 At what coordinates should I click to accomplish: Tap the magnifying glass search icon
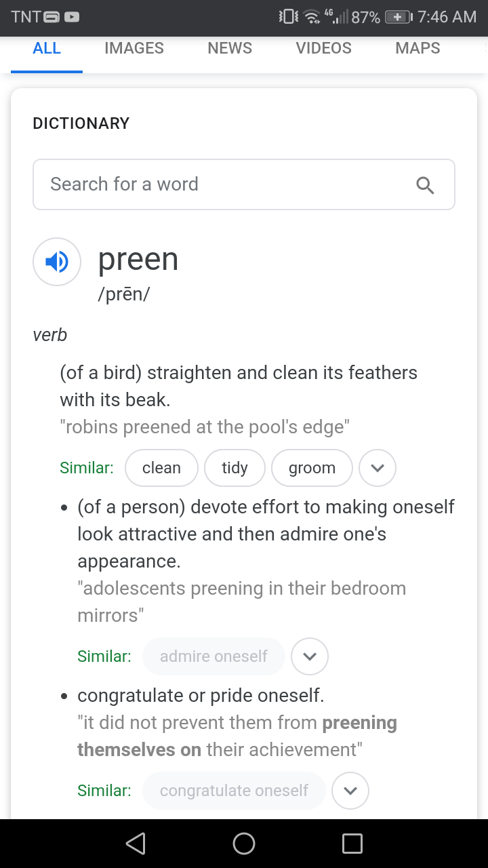tap(425, 185)
